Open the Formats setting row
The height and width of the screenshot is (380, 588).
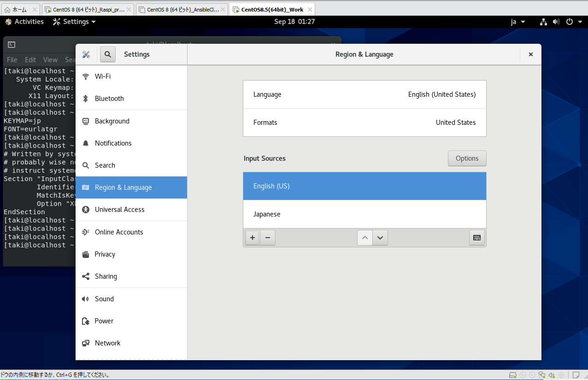(365, 123)
